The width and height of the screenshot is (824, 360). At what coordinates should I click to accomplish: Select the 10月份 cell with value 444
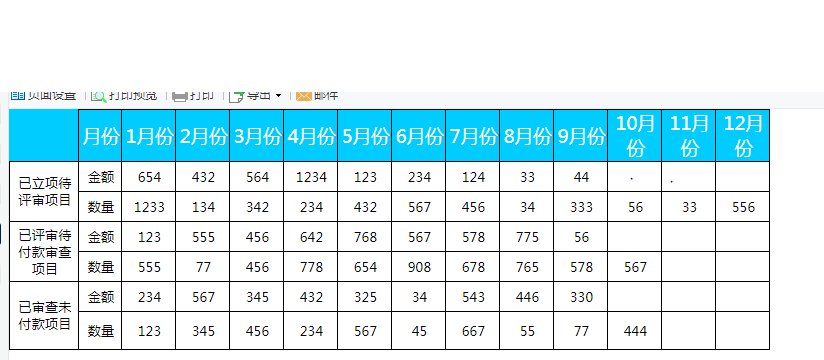635,331
